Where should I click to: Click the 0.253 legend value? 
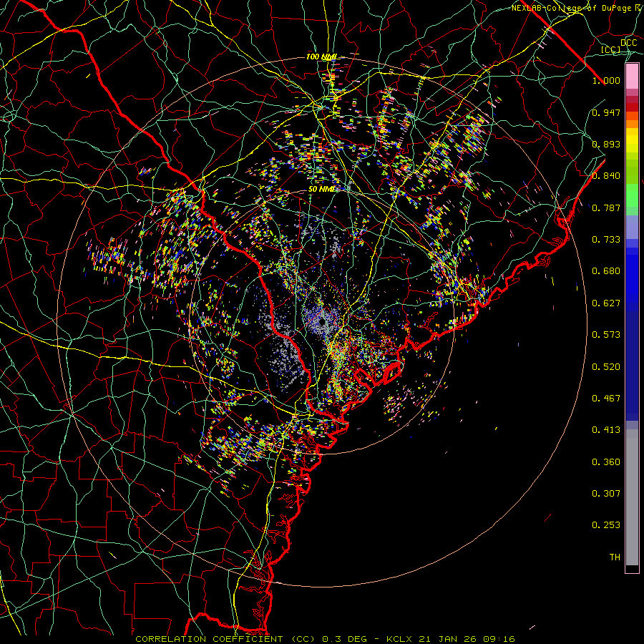tap(606, 525)
